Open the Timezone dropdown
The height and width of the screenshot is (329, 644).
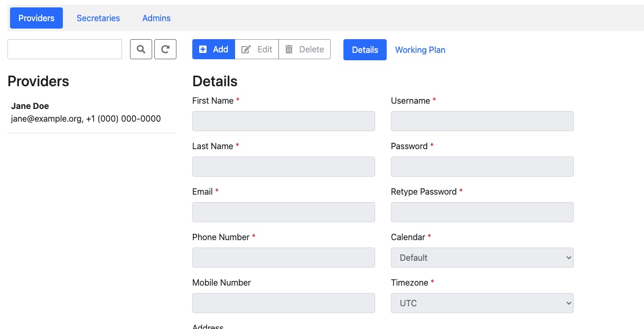[481, 303]
